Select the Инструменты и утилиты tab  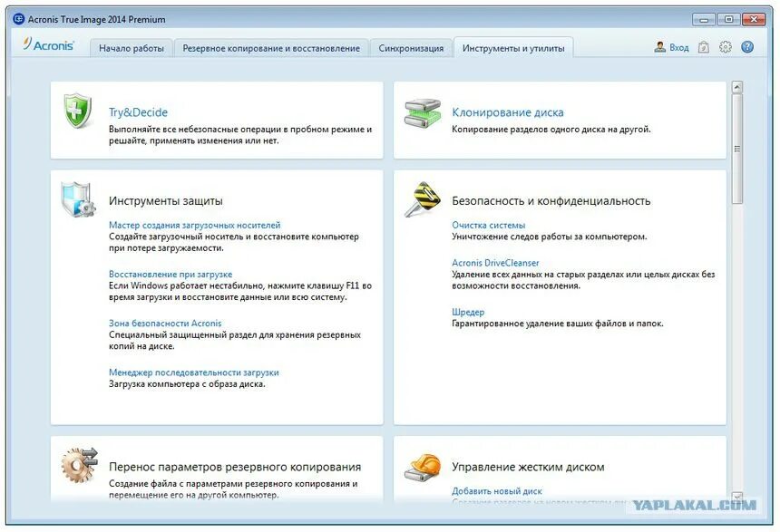click(513, 48)
